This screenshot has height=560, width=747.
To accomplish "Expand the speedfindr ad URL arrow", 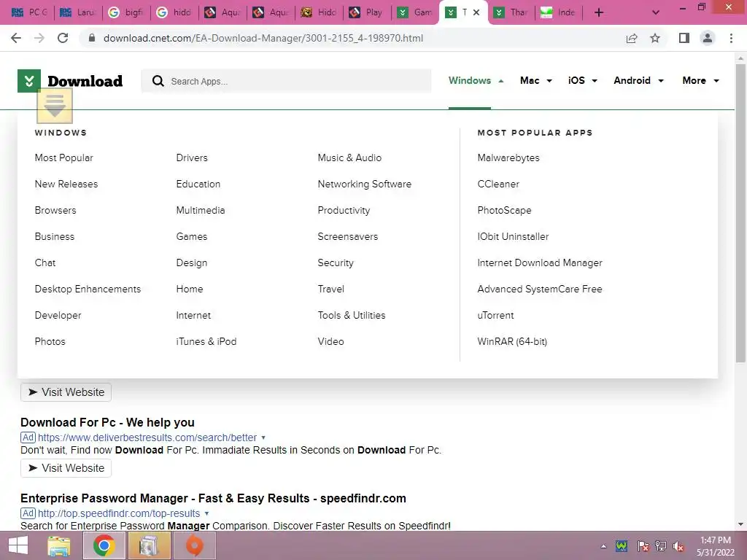I will pos(206,514).
